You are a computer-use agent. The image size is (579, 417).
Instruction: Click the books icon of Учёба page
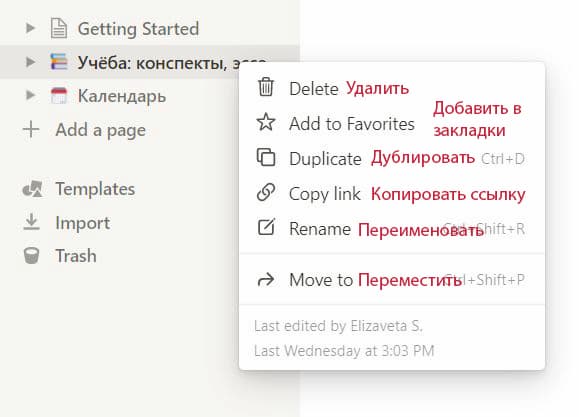pos(59,62)
